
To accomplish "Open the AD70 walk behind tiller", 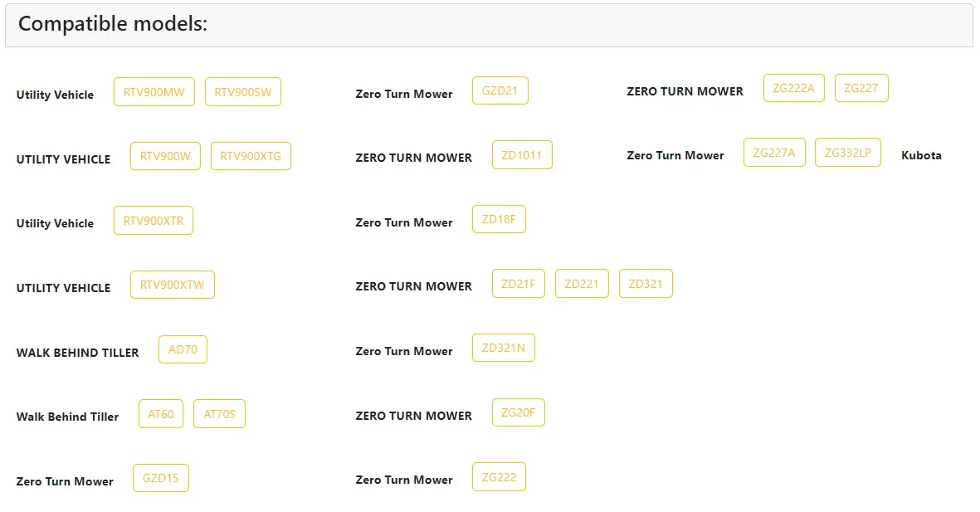I will (183, 349).
